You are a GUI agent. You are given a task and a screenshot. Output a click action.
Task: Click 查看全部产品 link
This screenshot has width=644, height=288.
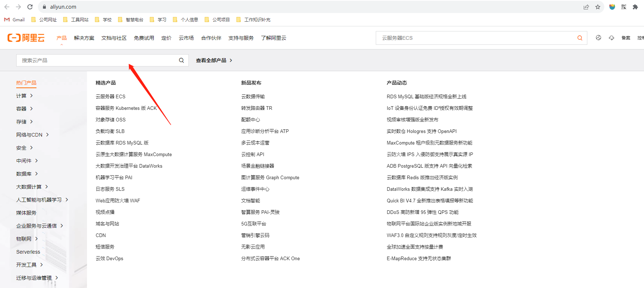[x=214, y=60]
